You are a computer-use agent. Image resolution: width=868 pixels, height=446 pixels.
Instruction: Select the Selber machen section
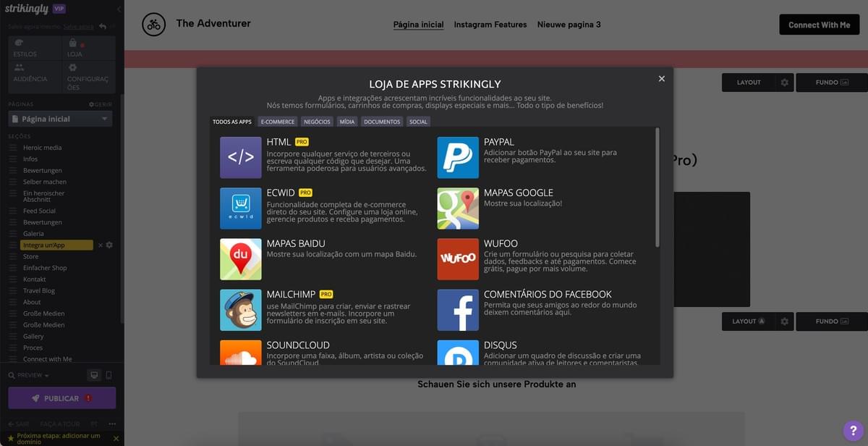click(x=44, y=182)
